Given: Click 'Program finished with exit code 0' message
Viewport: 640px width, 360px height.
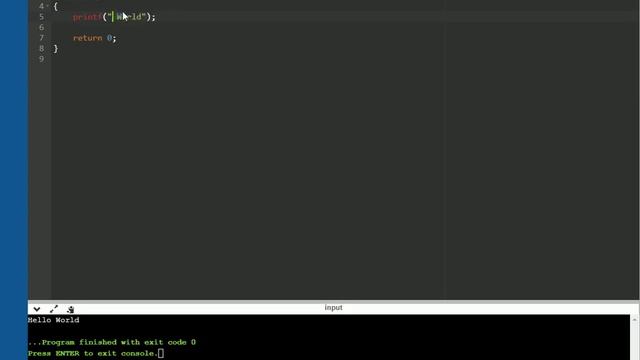Looking at the screenshot, I should click(112, 342).
